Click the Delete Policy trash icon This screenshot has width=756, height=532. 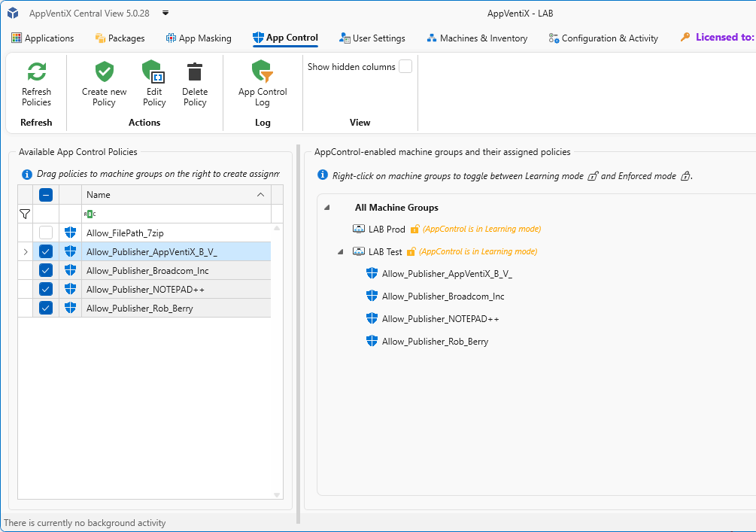195,72
